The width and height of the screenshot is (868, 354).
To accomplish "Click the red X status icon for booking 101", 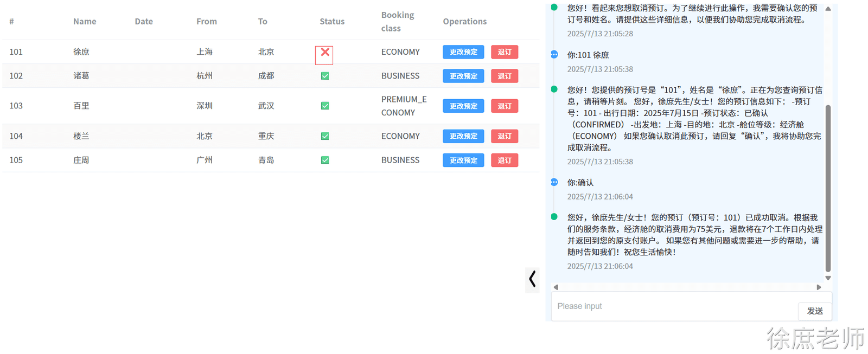I will (x=325, y=52).
